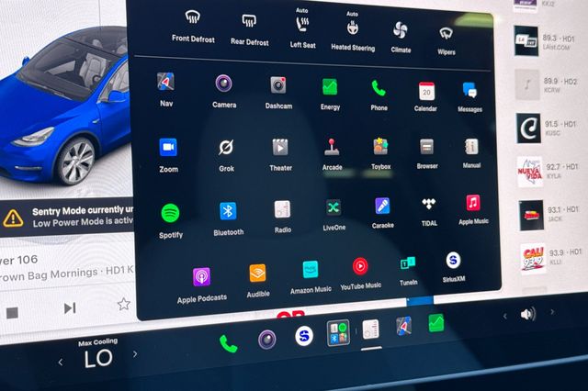Tap the Sentry Mode warning banner

click(x=67, y=217)
